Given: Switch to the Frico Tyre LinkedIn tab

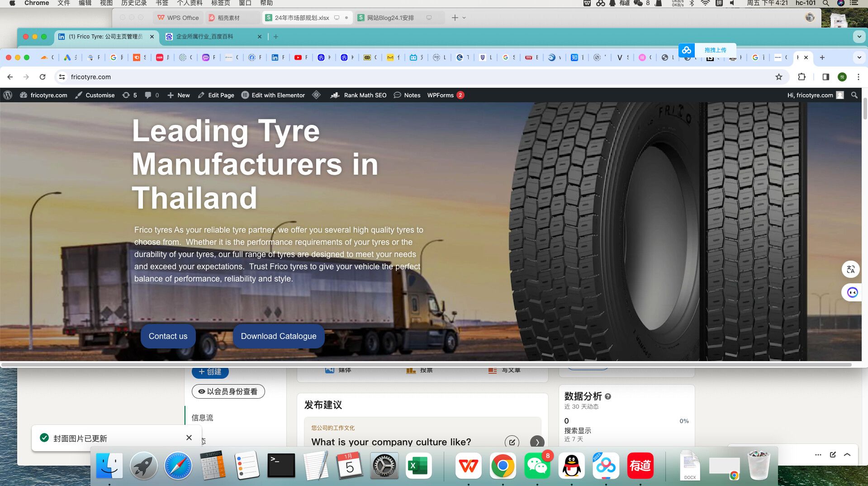Looking at the screenshot, I should click(106, 37).
